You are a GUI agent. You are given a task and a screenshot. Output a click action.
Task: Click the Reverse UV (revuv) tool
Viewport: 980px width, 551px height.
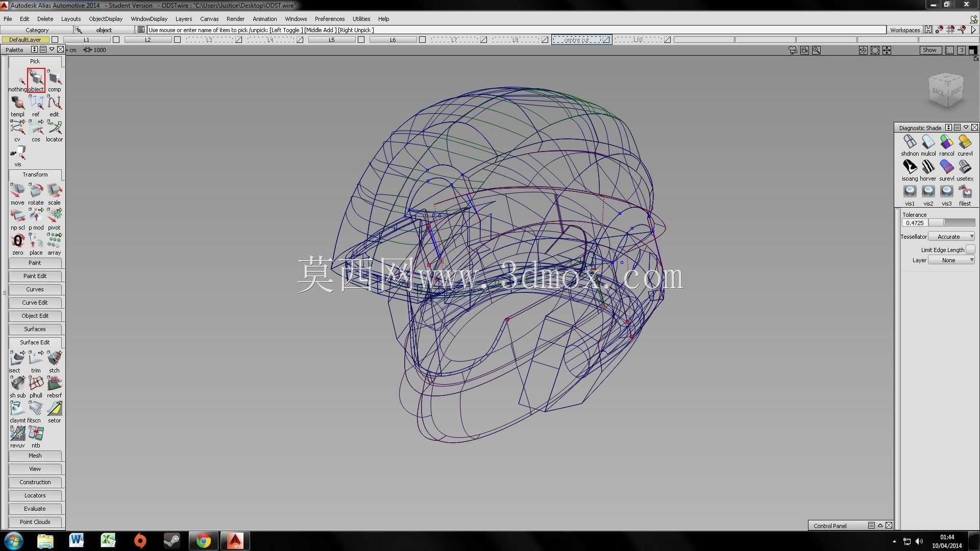tap(17, 437)
